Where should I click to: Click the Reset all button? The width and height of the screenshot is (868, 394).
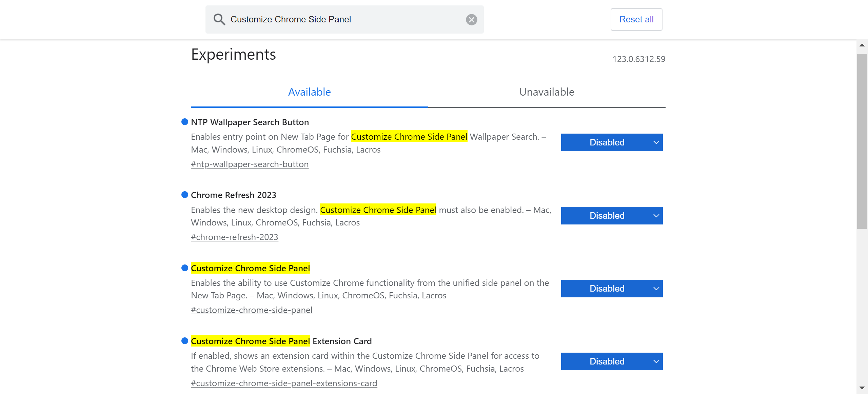point(636,19)
